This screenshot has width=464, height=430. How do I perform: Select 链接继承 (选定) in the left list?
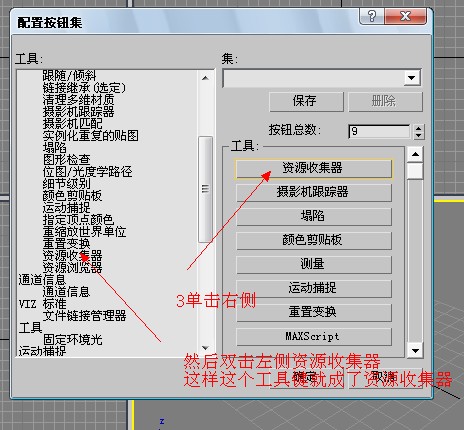click(84, 88)
